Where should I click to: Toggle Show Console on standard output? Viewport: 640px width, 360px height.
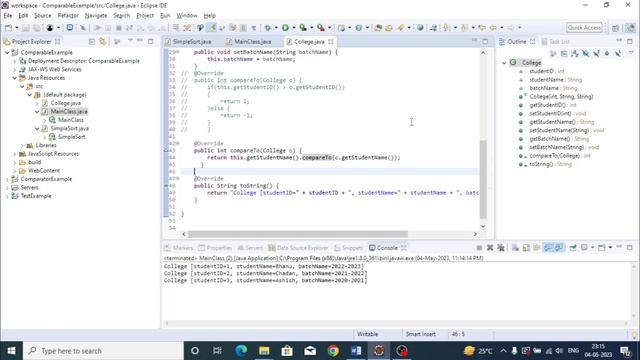click(x=548, y=248)
